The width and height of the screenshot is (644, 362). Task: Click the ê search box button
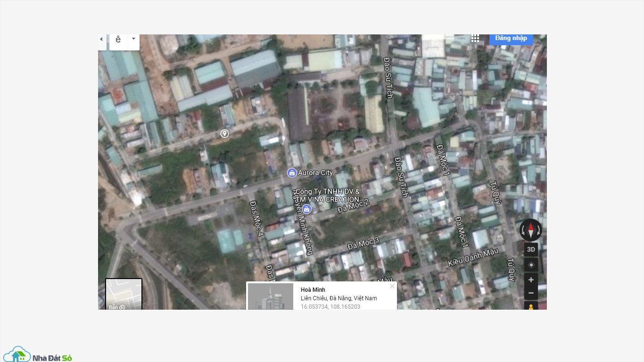[x=118, y=40]
